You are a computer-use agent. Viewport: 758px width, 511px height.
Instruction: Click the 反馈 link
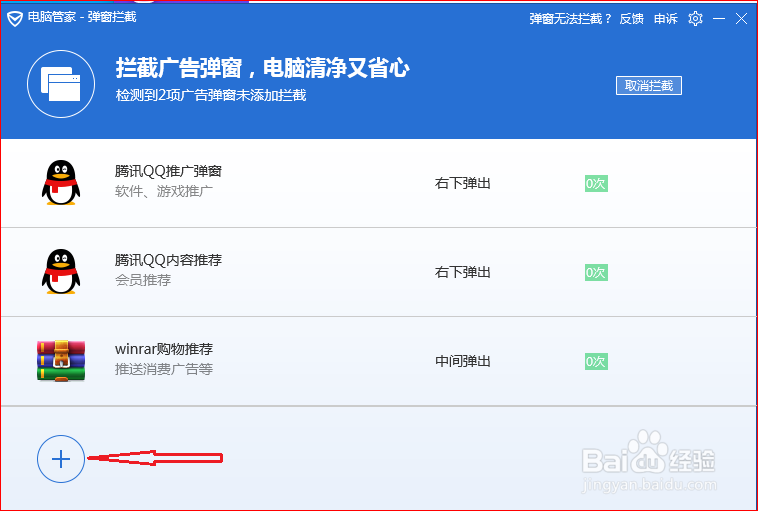tap(632, 19)
